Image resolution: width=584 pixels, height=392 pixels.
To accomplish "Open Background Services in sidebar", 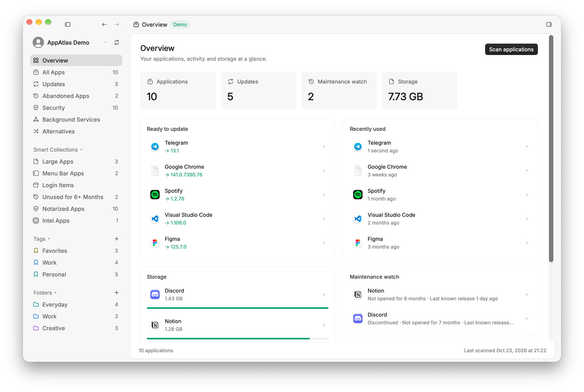I will pyautogui.click(x=76, y=120).
